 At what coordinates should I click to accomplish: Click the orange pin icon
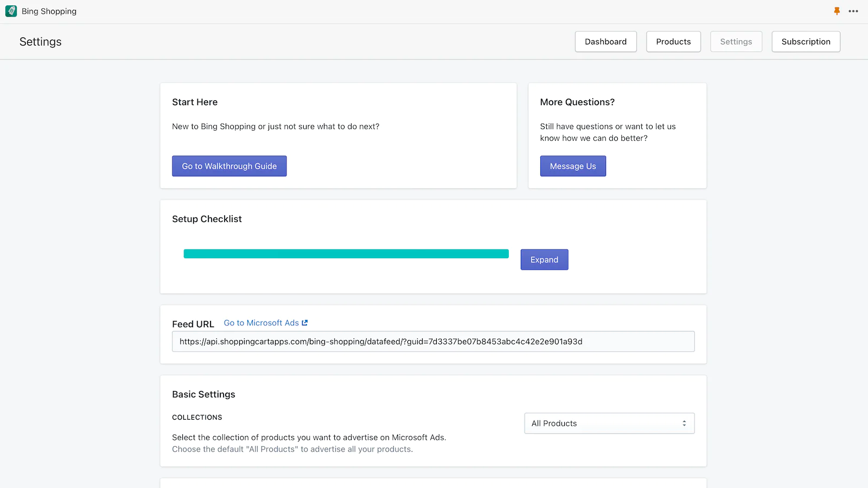(x=837, y=11)
